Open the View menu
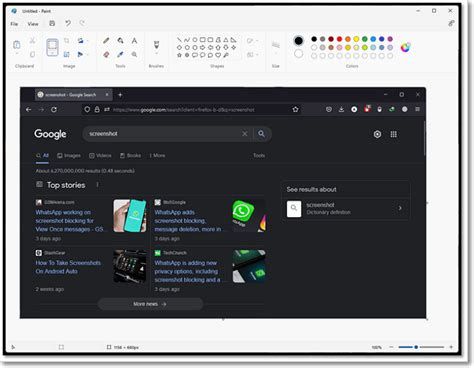 (x=33, y=24)
